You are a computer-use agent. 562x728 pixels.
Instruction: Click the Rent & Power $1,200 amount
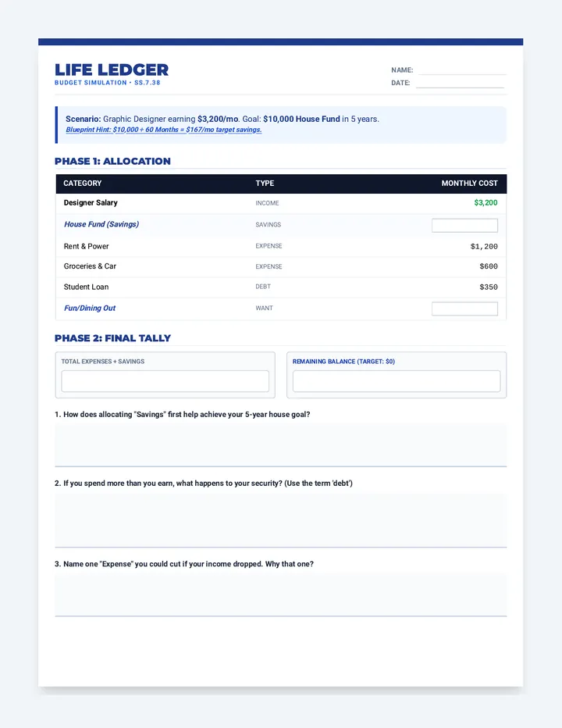pyautogui.click(x=484, y=247)
